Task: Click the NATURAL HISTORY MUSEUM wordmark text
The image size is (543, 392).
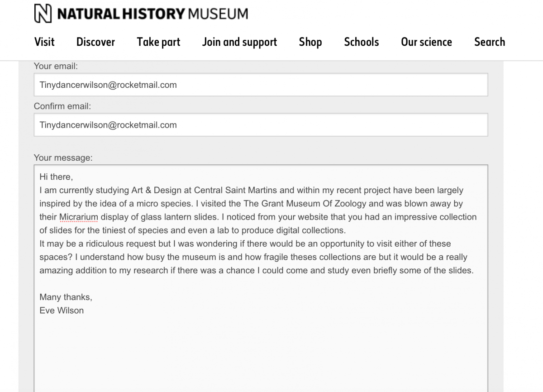Action: point(152,14)
